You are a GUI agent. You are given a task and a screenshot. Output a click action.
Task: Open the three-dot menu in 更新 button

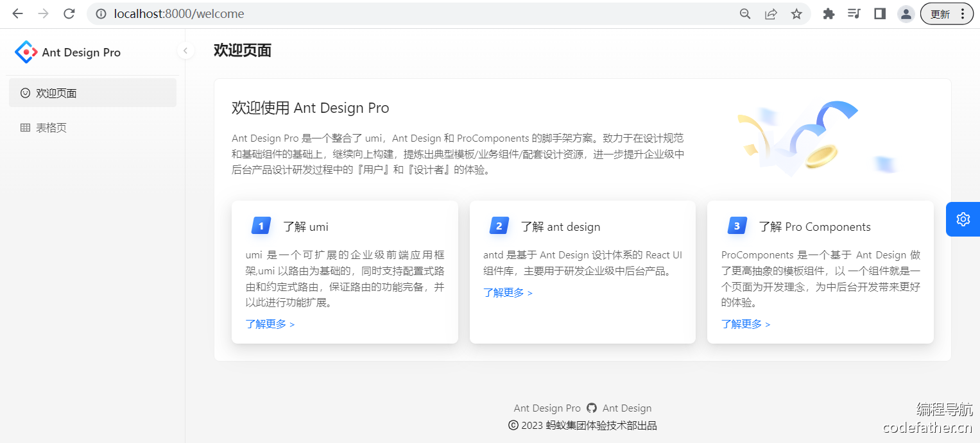tap(963, 13)
